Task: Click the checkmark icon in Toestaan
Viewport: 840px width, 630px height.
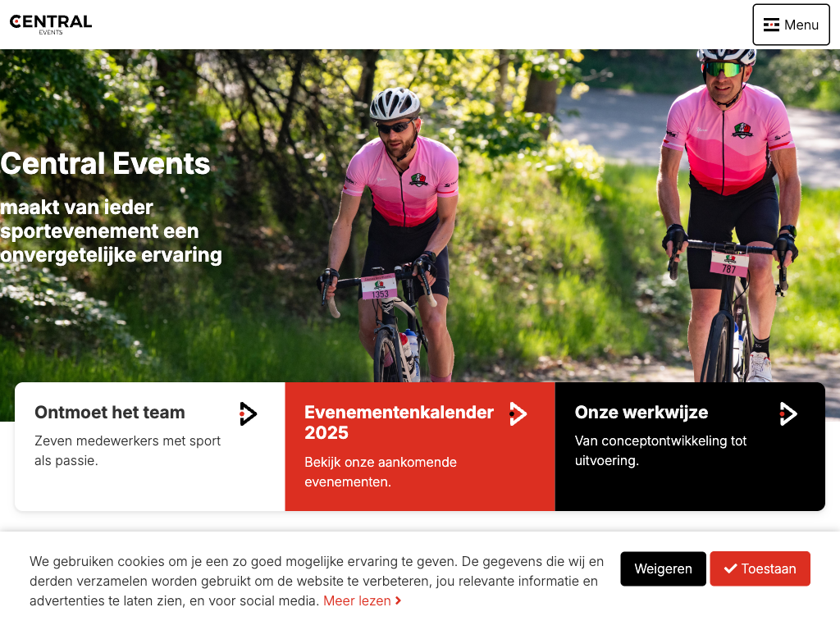Action: 730,568
